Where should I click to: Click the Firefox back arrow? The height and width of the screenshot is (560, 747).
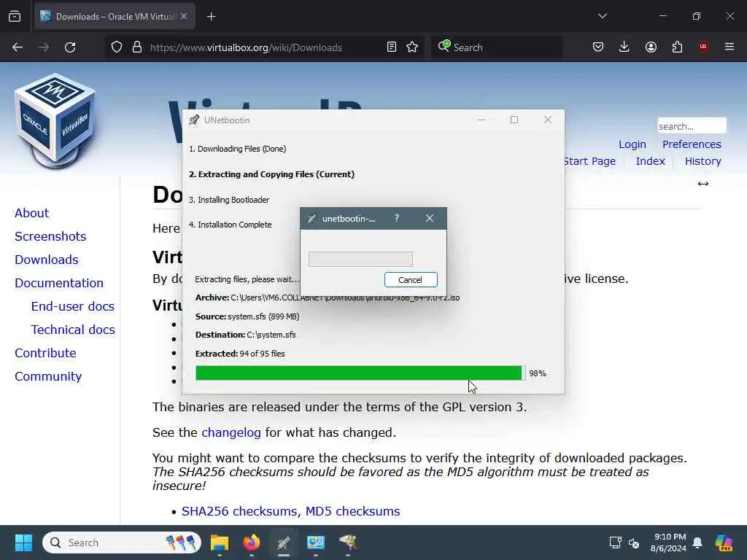[x=18, y=47]
